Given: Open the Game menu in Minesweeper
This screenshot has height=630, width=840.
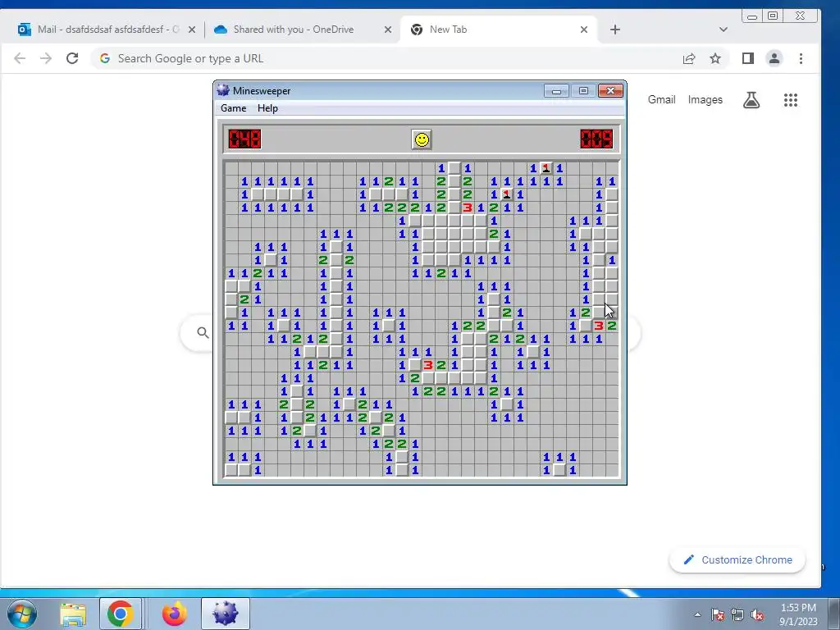Looking at the screenshot, I should point(234,108).
